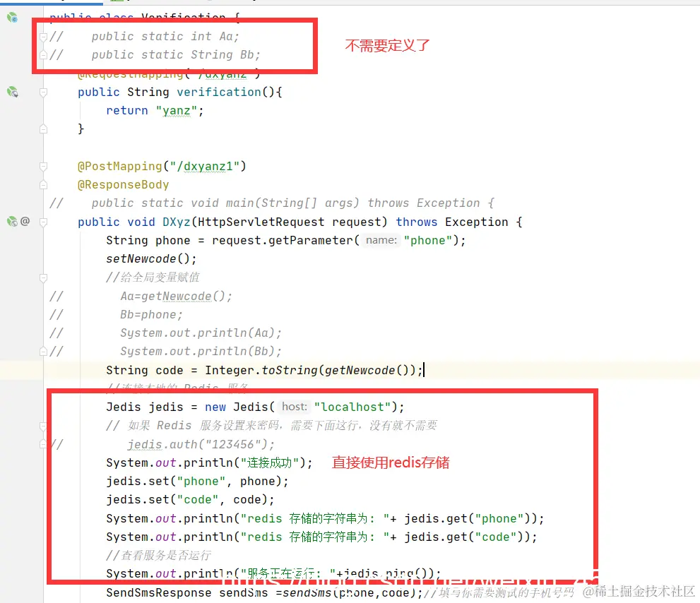700x603 pixels.
Task: Click commented line 'Bb=phone;'
Action: point(151,315)
